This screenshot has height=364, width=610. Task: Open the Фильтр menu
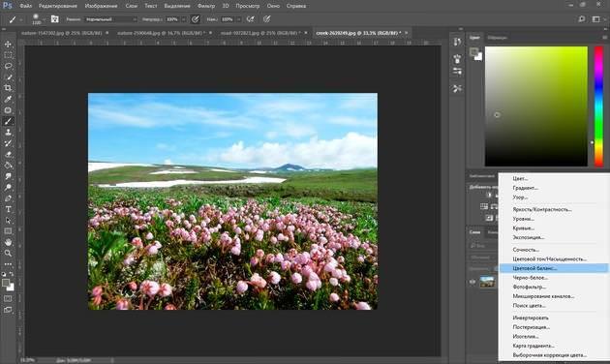(206, 6)
